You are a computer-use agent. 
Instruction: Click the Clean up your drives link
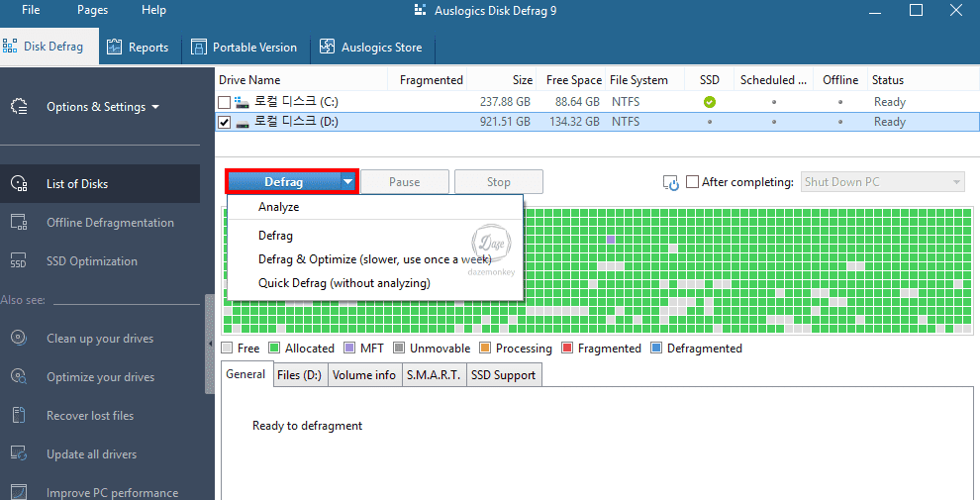(x=100, y=339)
